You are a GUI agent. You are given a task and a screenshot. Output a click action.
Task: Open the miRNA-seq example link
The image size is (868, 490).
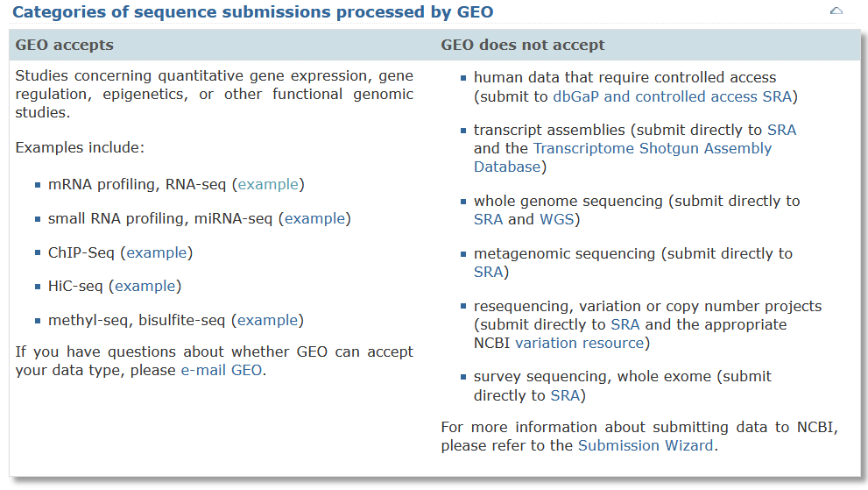tap(314, 218)
